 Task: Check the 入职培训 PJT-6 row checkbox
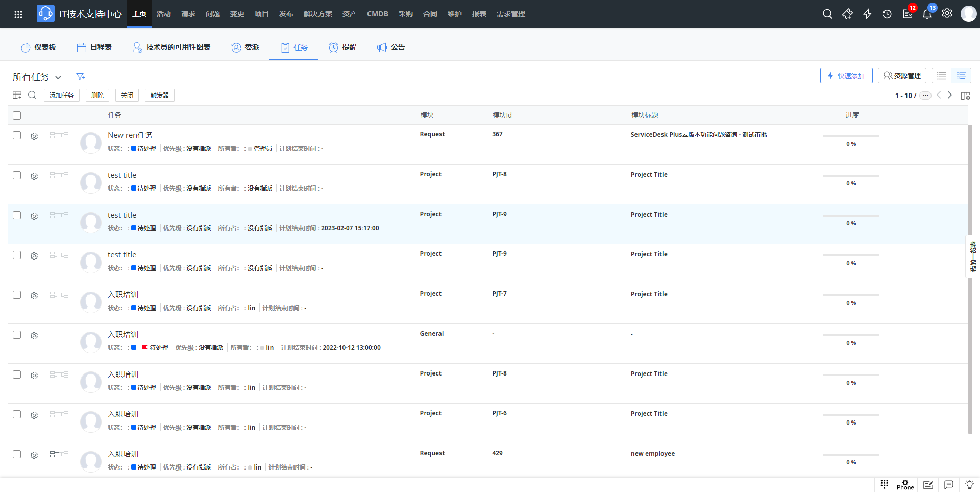point(17,414)
